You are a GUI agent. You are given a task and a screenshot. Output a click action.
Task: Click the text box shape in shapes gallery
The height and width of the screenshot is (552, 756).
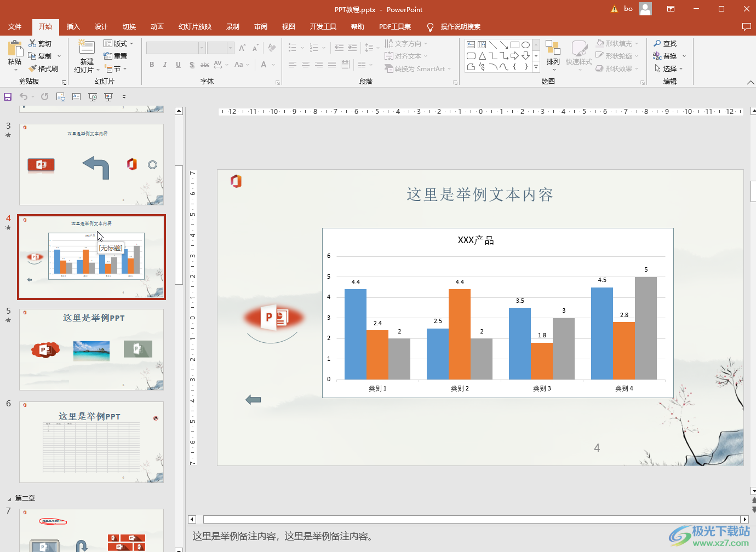(471, 45)
